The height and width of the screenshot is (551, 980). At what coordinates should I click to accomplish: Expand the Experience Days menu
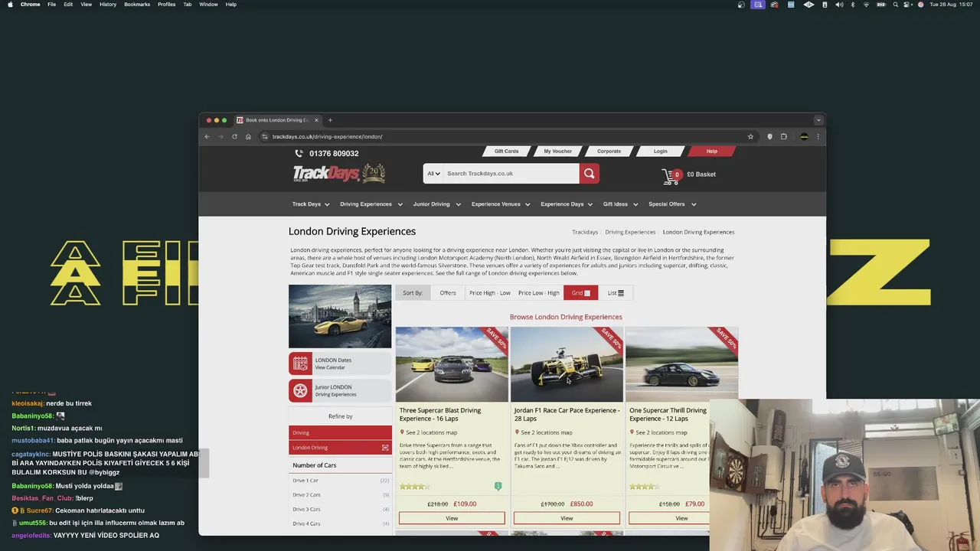pos(567,204)
